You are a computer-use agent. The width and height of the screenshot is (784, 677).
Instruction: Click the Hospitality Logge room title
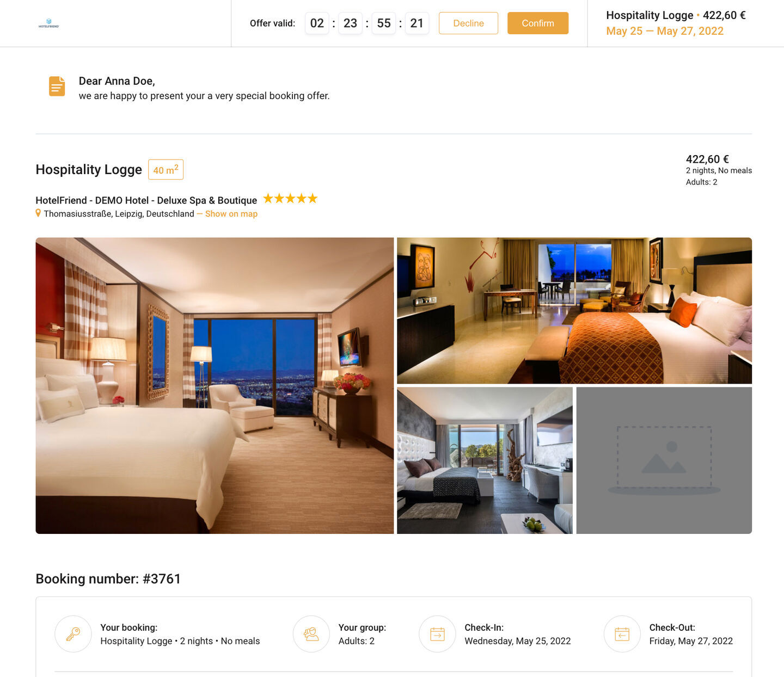tap(89, 170)
